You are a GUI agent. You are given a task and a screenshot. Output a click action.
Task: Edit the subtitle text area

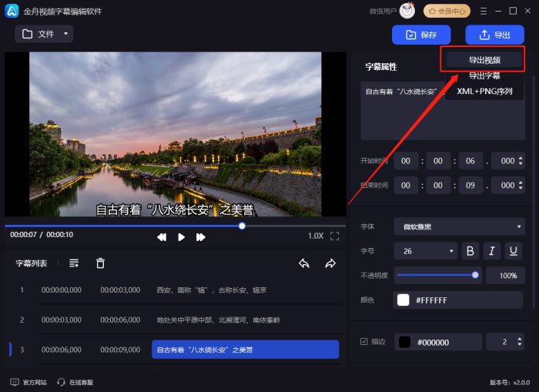tap(443, 111)
